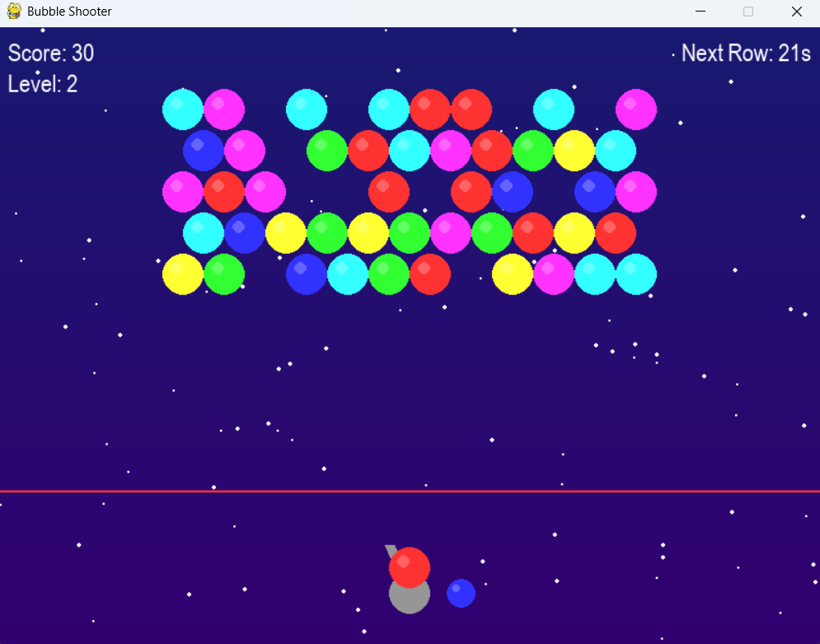Click the yellow bubble near top-right cluster
This screenshot has height=644, width=820.
(x=574, y=150)
